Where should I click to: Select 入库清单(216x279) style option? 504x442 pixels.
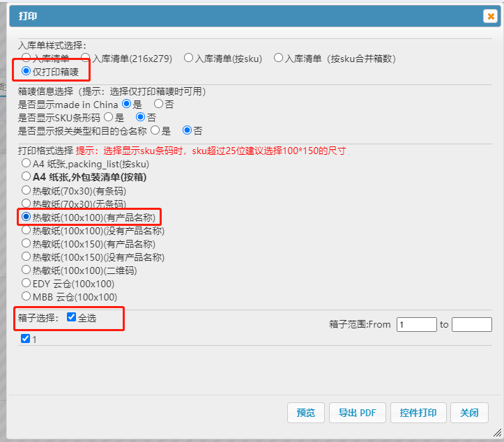86,58
